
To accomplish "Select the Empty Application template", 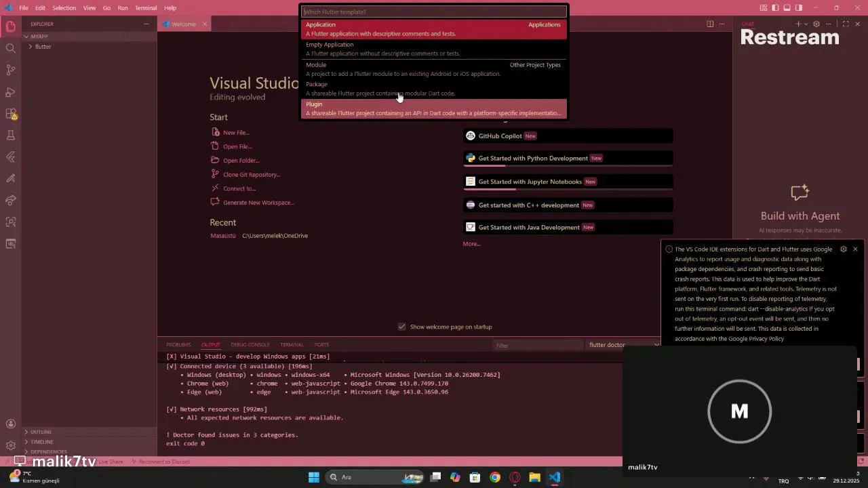I will (433, 49).
